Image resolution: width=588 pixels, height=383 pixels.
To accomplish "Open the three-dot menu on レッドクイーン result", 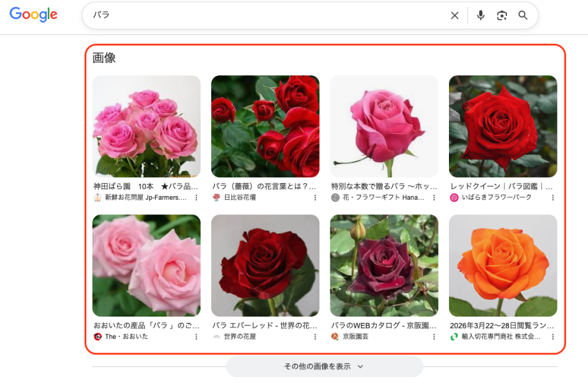I will (552, 198).
